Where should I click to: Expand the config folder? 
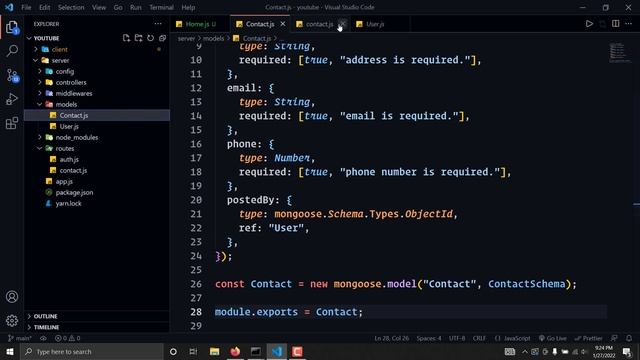pyautogui.click(x=40, y=71)
